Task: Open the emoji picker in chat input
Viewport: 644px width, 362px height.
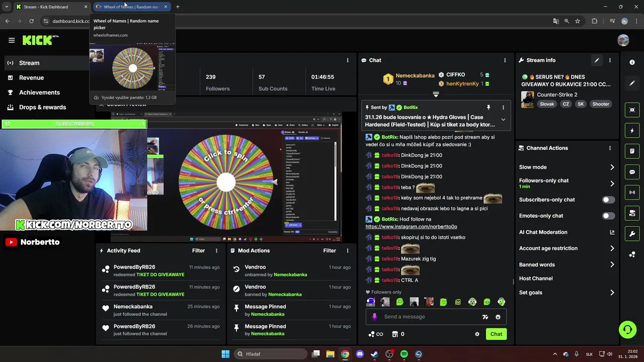Action: pyautogui.click(x=498, y=317)
